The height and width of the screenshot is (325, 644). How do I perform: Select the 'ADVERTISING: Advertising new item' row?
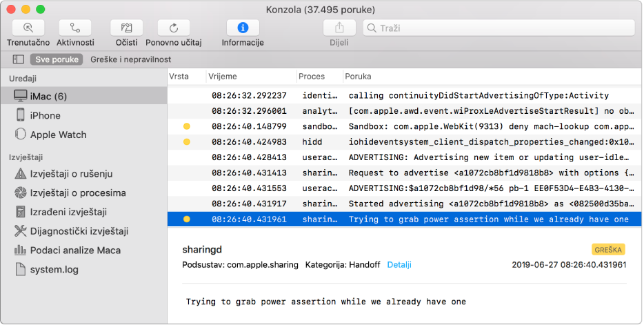click(404, 157)
